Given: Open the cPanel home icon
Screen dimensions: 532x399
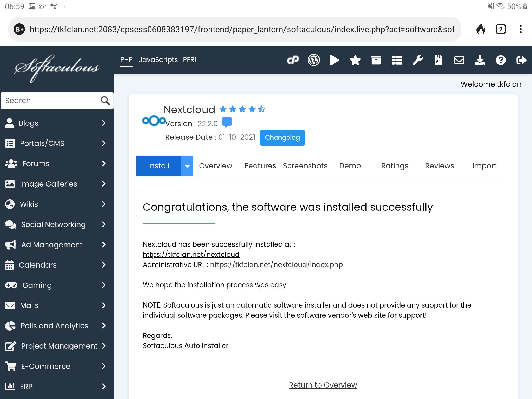Looking at the screenshot, I should (x=293, y=60).
